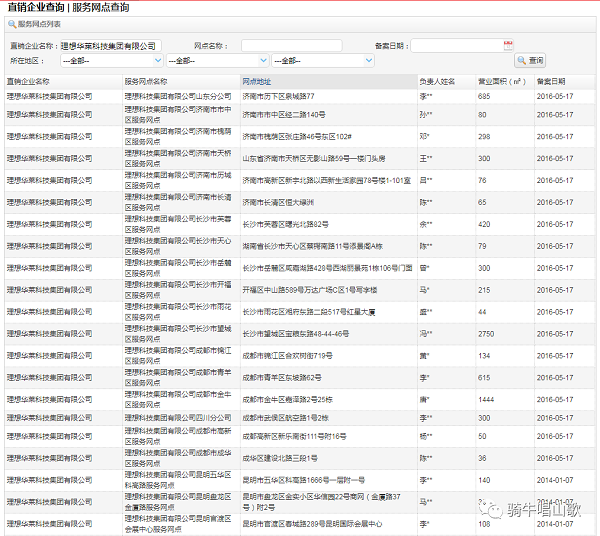Viewport: 600px width, 536px height.
Task: Select the manager name 孙** cell
Action: pyautogui.click(x=426, y=114)
